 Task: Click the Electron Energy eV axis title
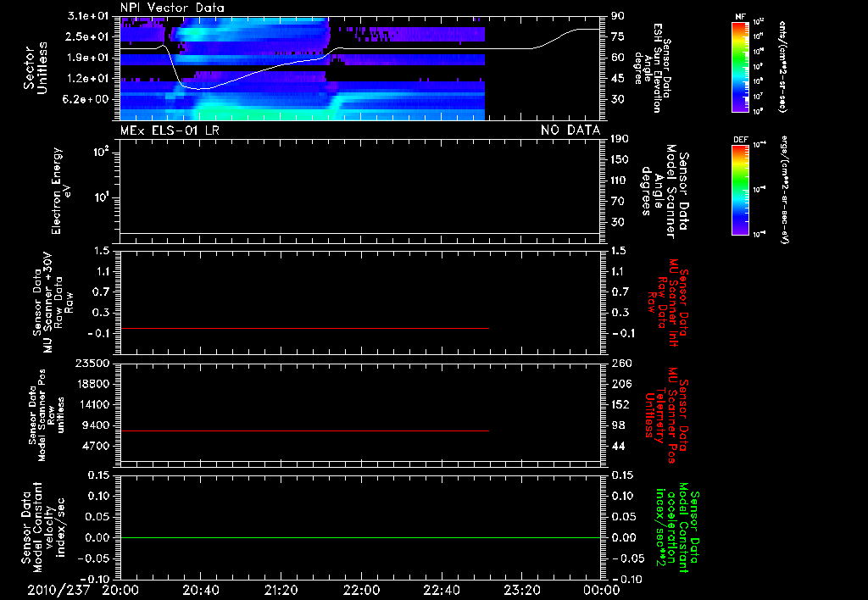61,191
